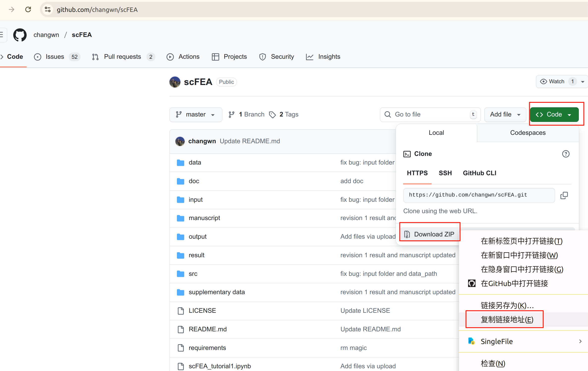Open the README.md file
Image resolution: width=588 pixels, height=371 pixels.
(x=207, y=329)
